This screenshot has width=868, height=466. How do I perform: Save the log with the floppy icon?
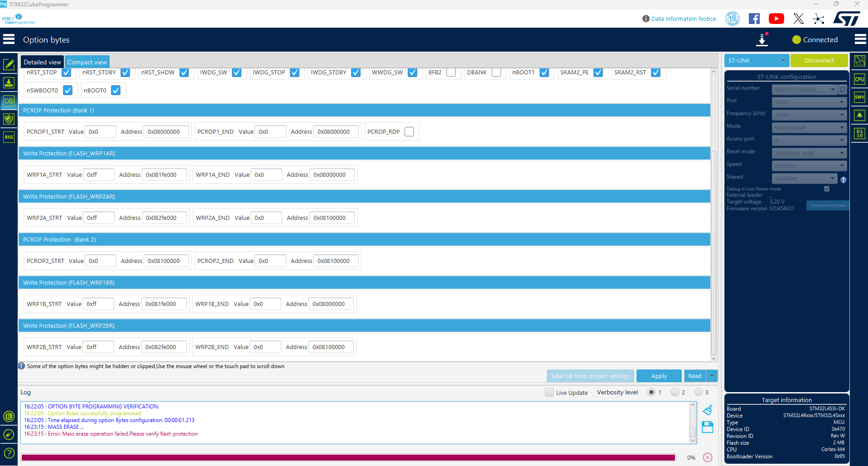point(708,427)
